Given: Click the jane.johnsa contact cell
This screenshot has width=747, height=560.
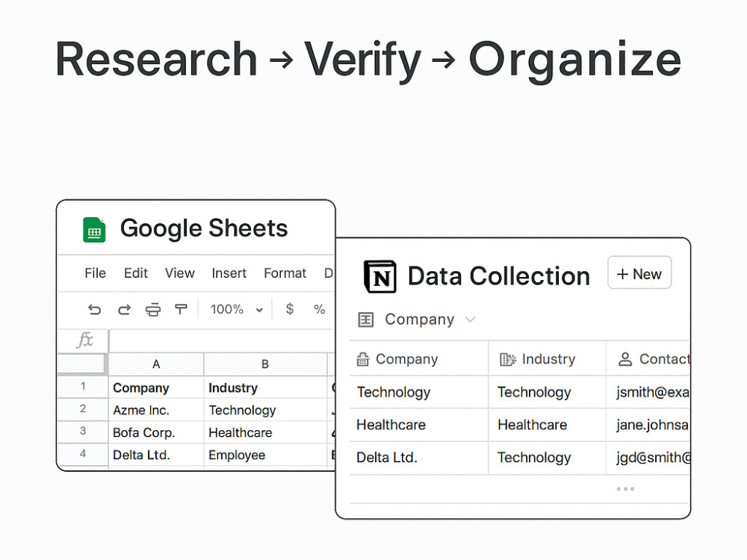Looking at the screenshot, I should click(x=648, y=425).
